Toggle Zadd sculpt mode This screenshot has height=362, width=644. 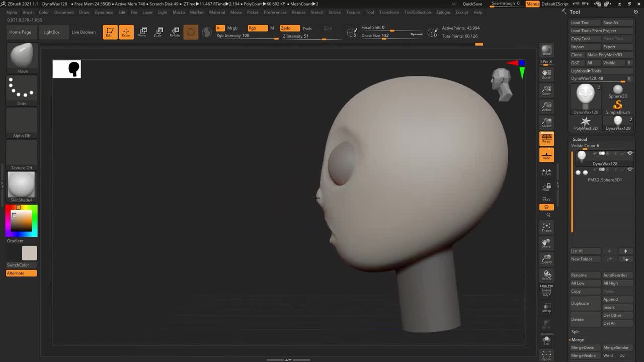[290, 28]
